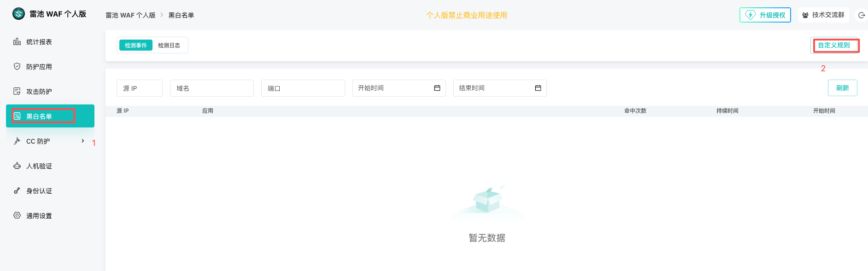Select the 检测事件 tab
Screen dimensions: 868x271
pyautogui.click(x=136, y=46)
